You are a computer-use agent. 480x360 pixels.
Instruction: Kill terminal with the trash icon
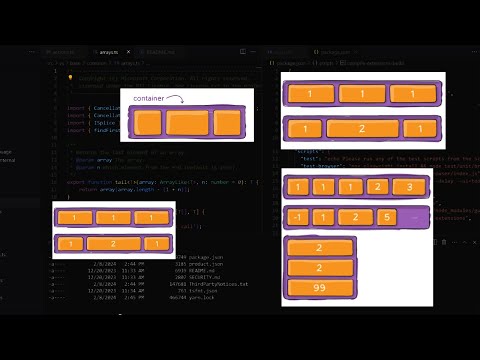(x=444, y=242)
